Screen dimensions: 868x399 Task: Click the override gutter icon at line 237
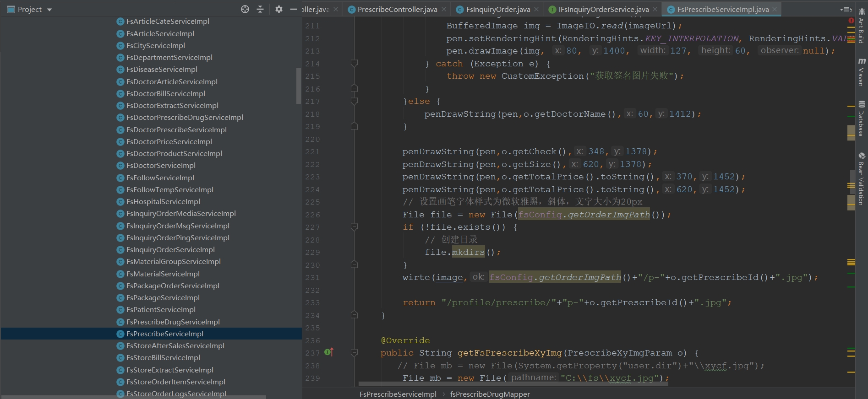click(x=329, y=352)
